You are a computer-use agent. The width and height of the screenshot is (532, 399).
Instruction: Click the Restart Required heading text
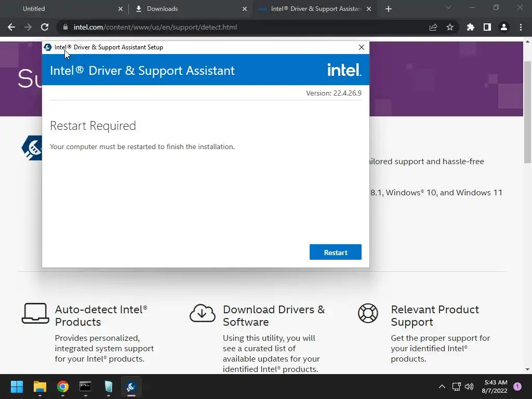pyautogui.click(x=93, y=126)
